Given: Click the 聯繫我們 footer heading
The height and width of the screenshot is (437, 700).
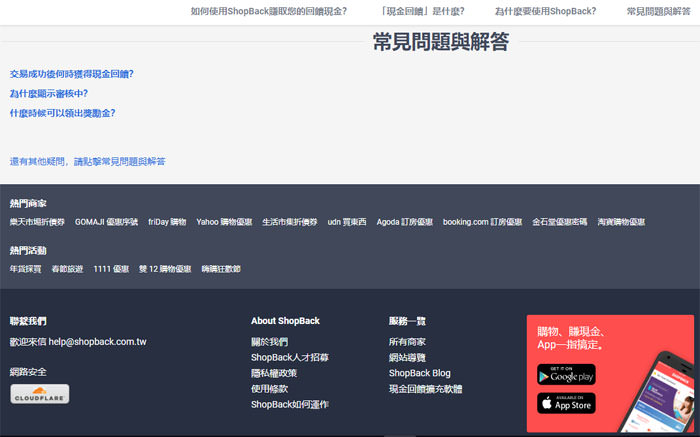Looking at the screenshot, I should tap(28, 321).
